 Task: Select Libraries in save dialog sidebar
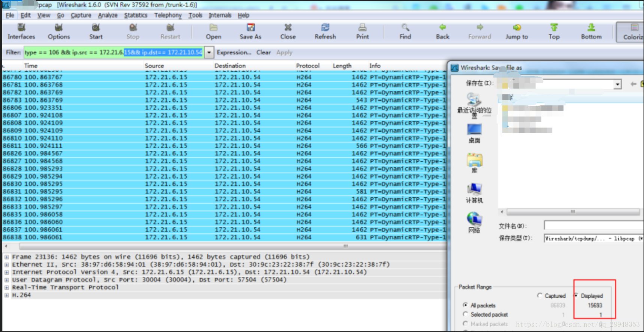coord(474,163)
